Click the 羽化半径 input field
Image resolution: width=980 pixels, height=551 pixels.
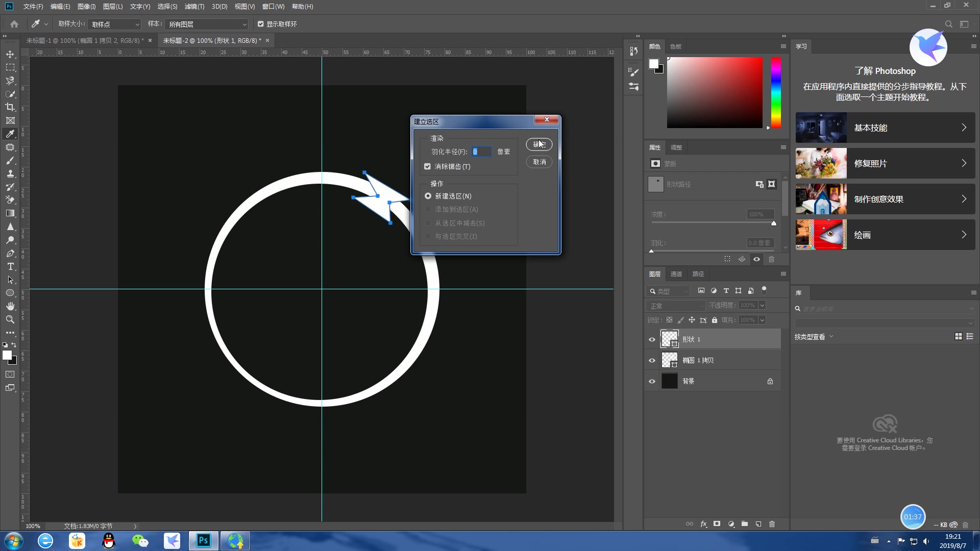point(481,152)
